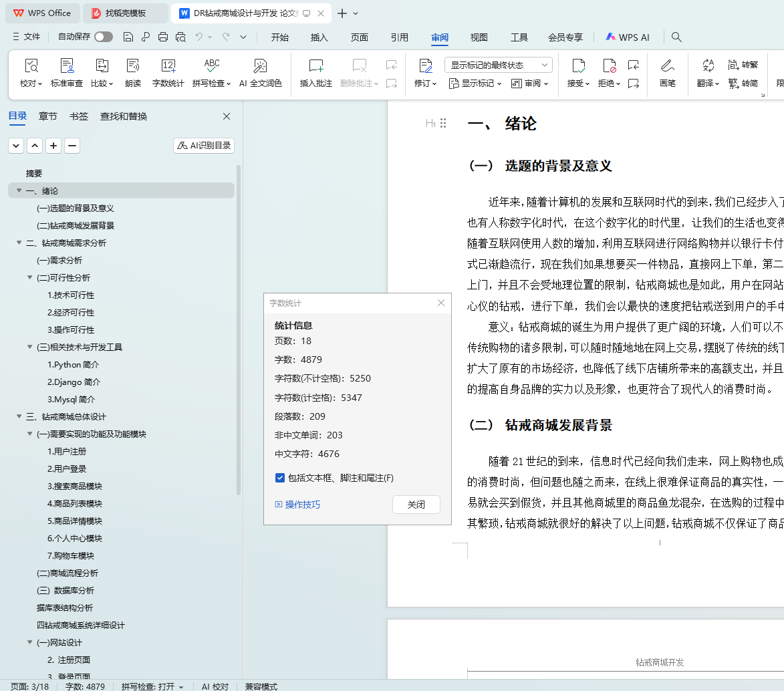
Task: Click the 标准审查 standard review icon
Action: pyautogui.click(x=67, y=72)
